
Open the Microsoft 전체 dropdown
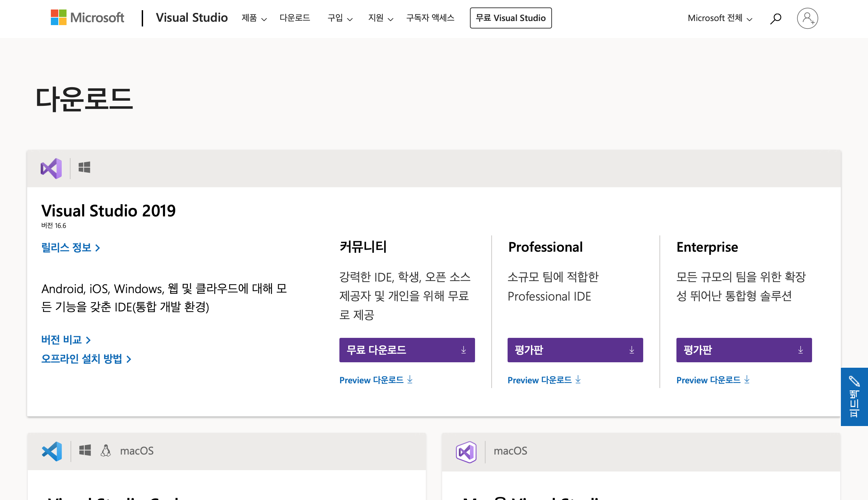tap(720, 18)
